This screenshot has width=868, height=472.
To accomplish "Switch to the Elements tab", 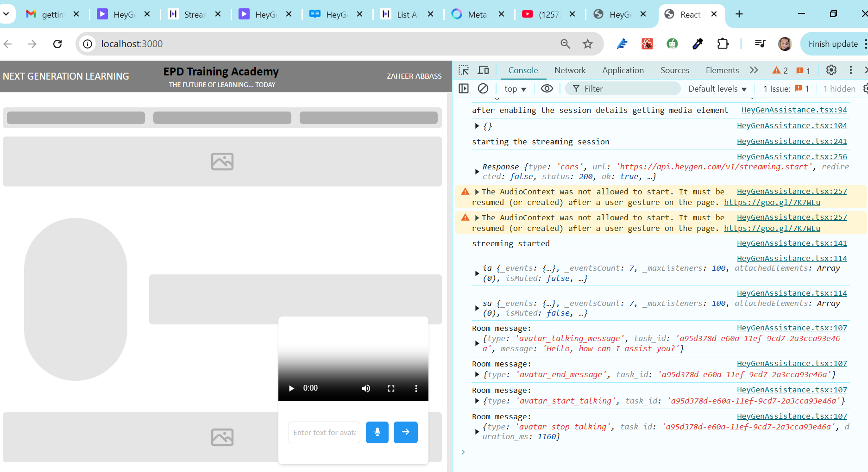I will click(x=722, y=70).
